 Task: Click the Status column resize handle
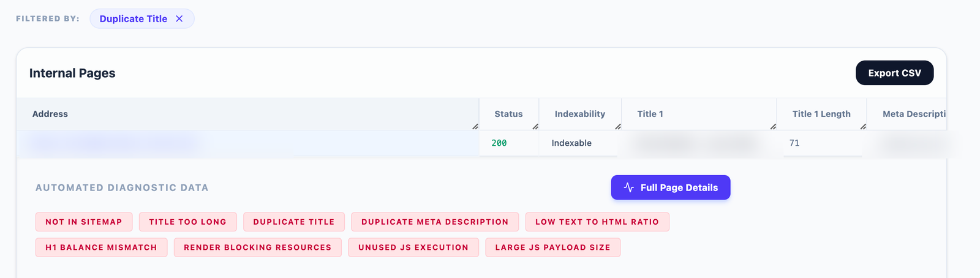(x=535, y=126)
